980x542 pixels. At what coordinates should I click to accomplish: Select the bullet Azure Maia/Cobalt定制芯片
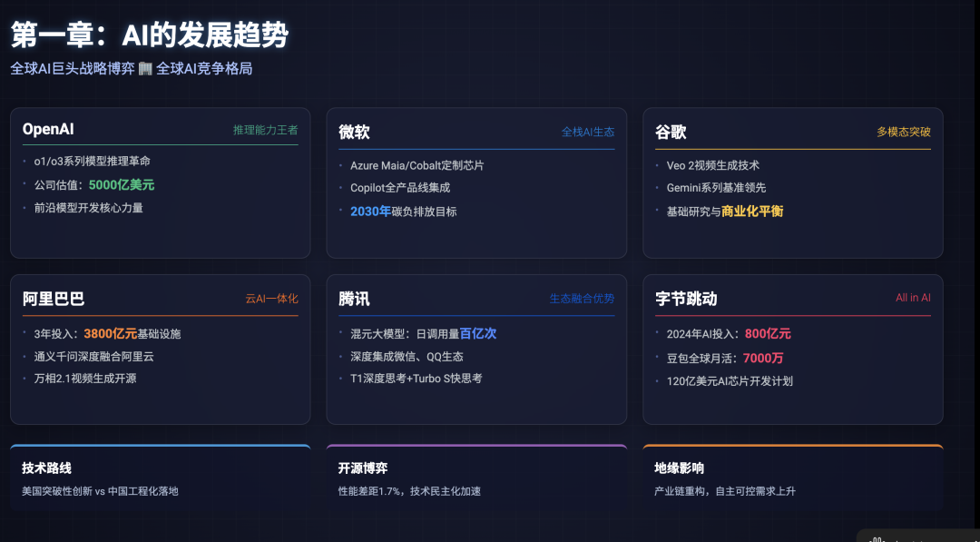pyautogui.click(x=416, y=165)
